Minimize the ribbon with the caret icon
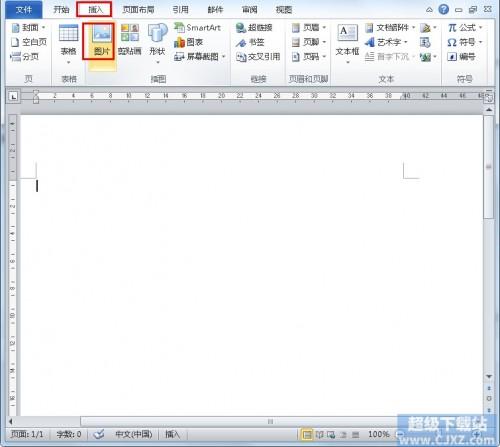The height and width of the screenshot is (447, 500). coord(429,10)
